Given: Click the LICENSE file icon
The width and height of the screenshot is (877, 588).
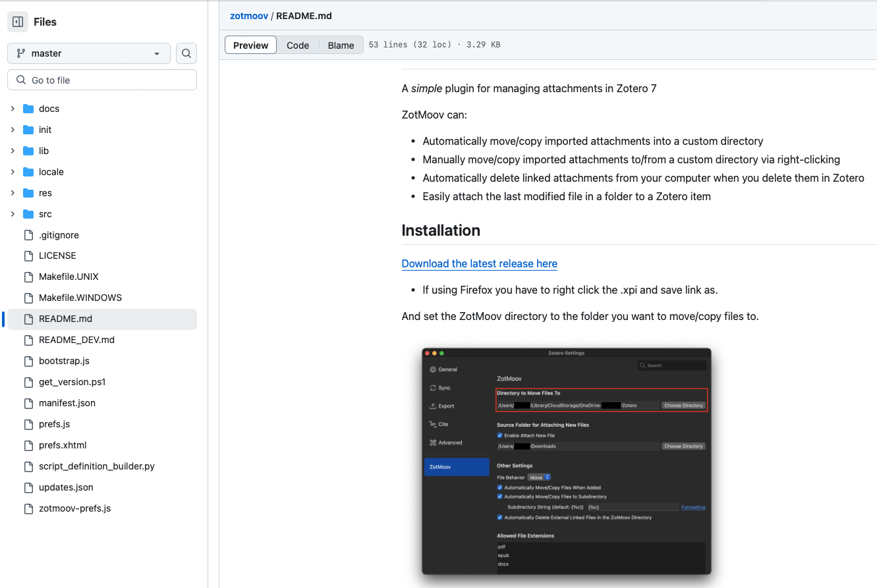Looking at the screenshot, I should click(x=28, y=255).
